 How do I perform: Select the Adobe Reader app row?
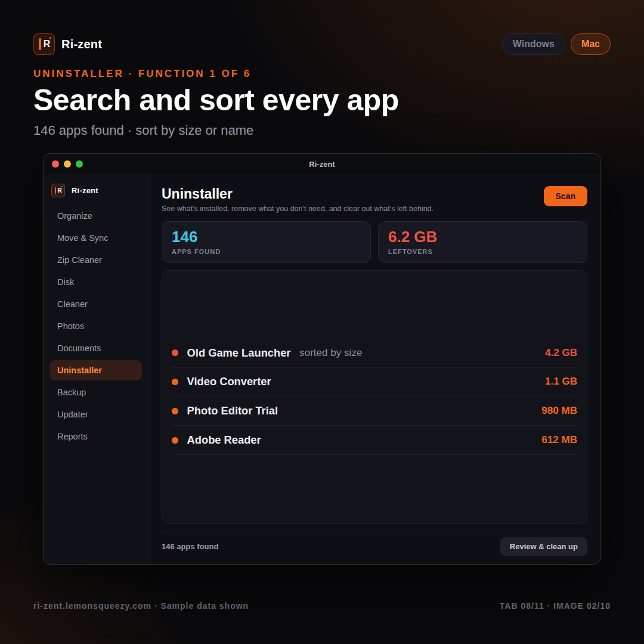point(374,440)
